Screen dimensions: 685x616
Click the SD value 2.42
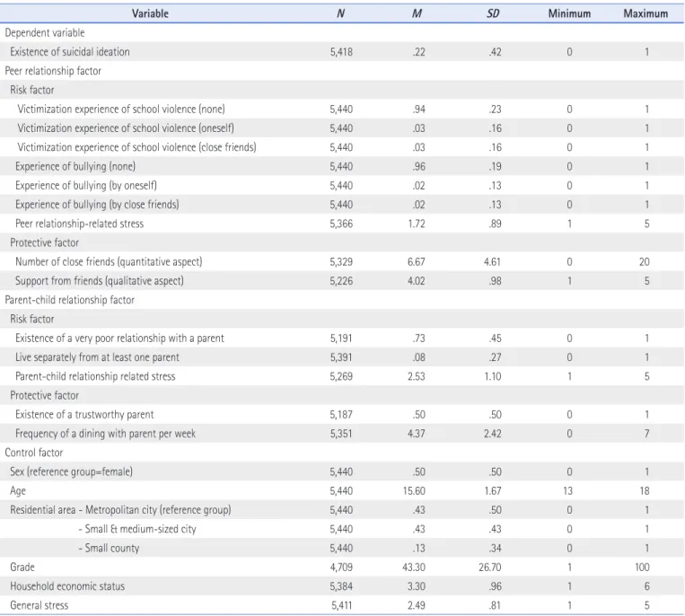[492, 434]
